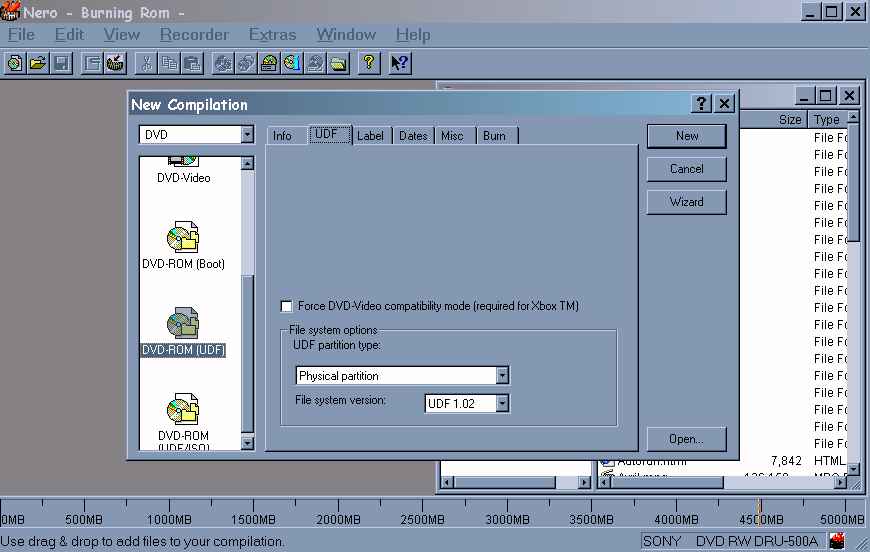Click the burning icon in the status bar
The width and height of the screenshot is (870, 552).
pyautogui.click(x=837, y=541)
